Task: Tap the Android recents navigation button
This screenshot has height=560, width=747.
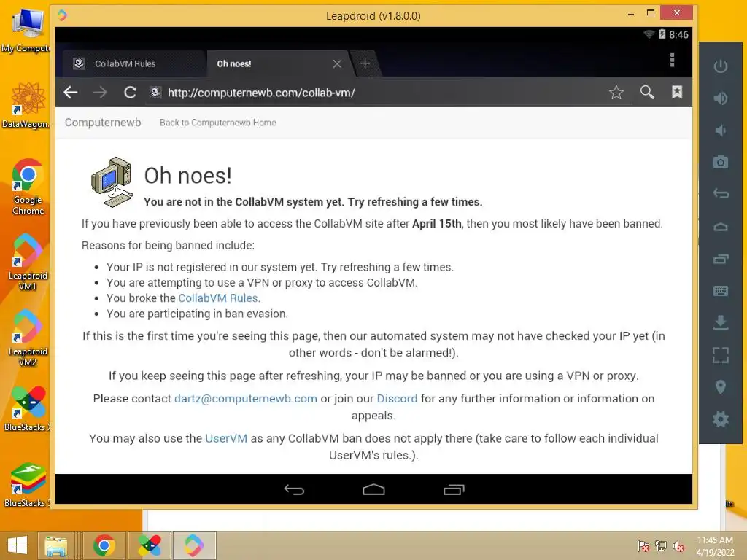Action: [x=454, y=489]
